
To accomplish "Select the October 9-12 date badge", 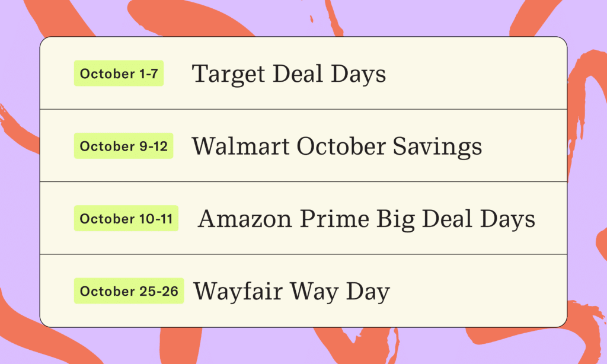I will pyautogui.click(x=123, y=146).
